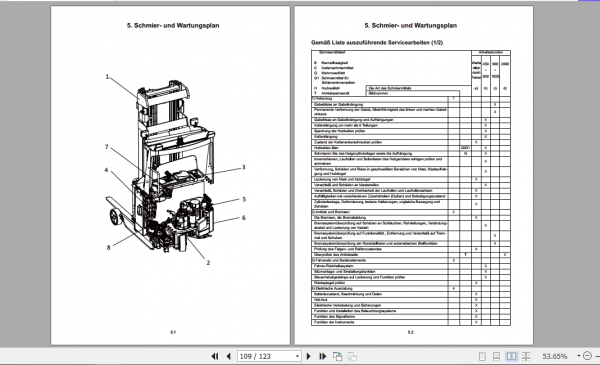Image resolution: width=600 pixels, height=365 pixels.
Task: Go to the previous view
Action: click(337, 356)
